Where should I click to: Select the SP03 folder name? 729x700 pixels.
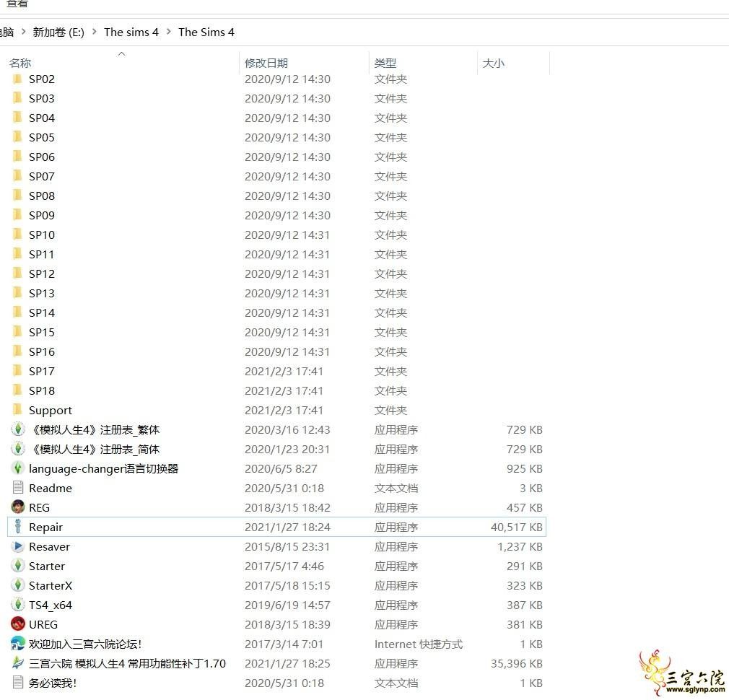(42, 99)
